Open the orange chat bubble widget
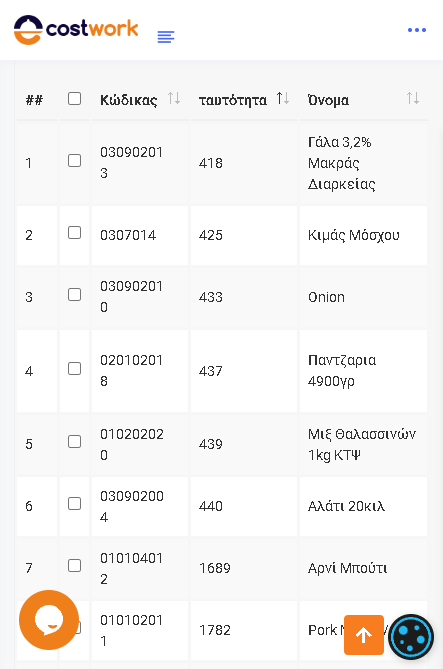This screenshot has width=443, height=669. pyautogui.click(x=49, y=620)
